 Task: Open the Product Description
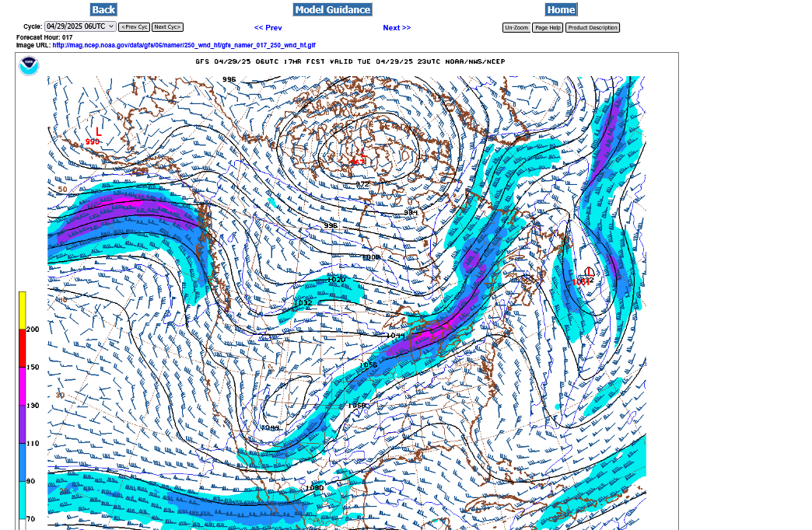coord(593,27)
